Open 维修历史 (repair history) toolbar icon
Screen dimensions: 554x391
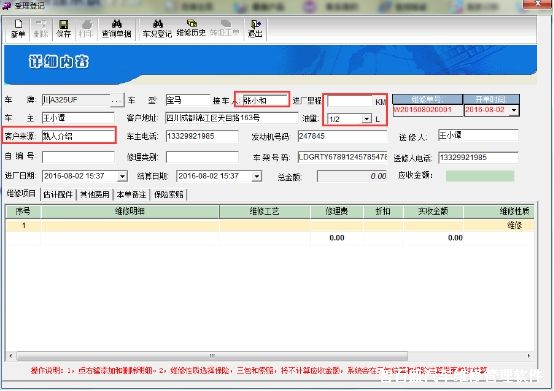coord(191,28)
